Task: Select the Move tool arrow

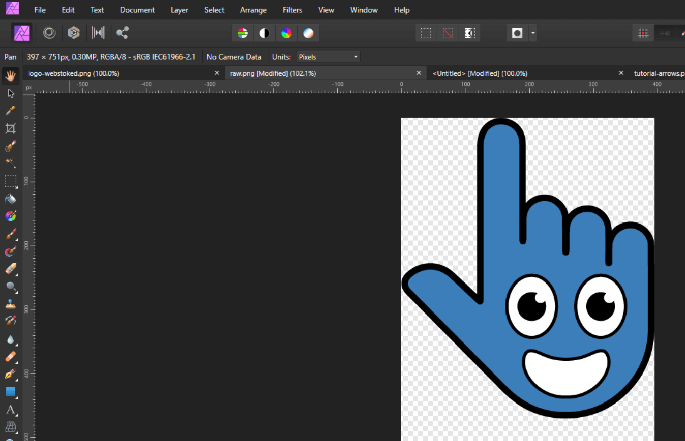Action: click(10, 93)
